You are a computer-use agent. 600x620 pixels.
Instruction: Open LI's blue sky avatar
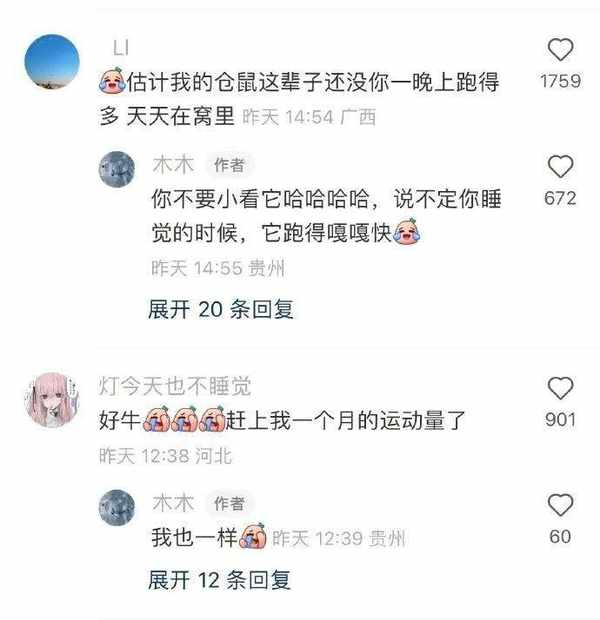[x=52, y=61]
